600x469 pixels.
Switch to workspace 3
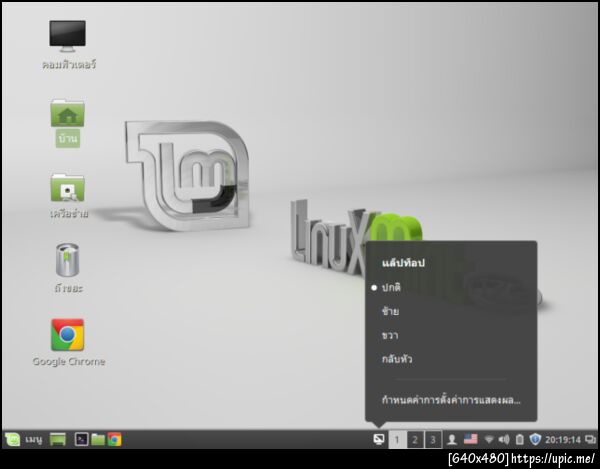pyautogui.click(x=433, y=440)
